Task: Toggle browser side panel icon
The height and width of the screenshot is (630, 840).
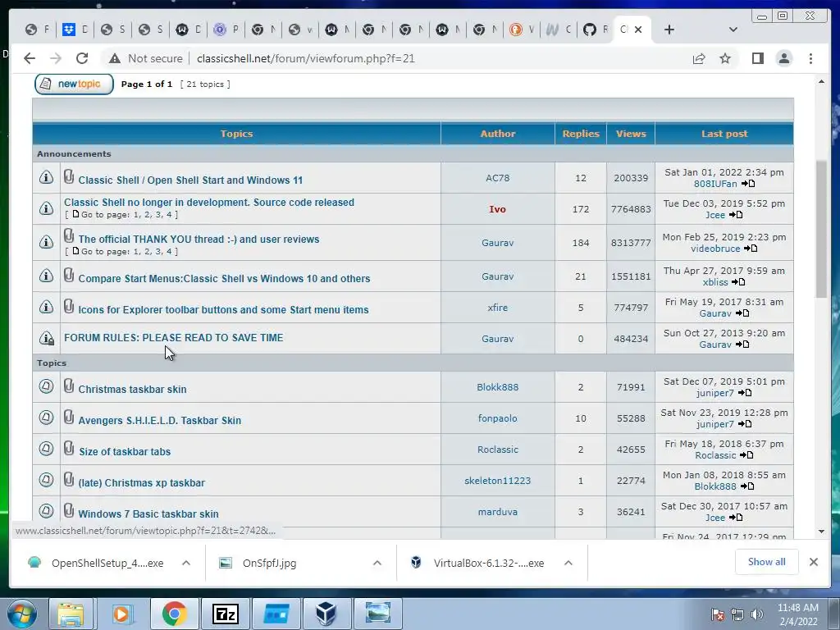Action: (757, 58)
